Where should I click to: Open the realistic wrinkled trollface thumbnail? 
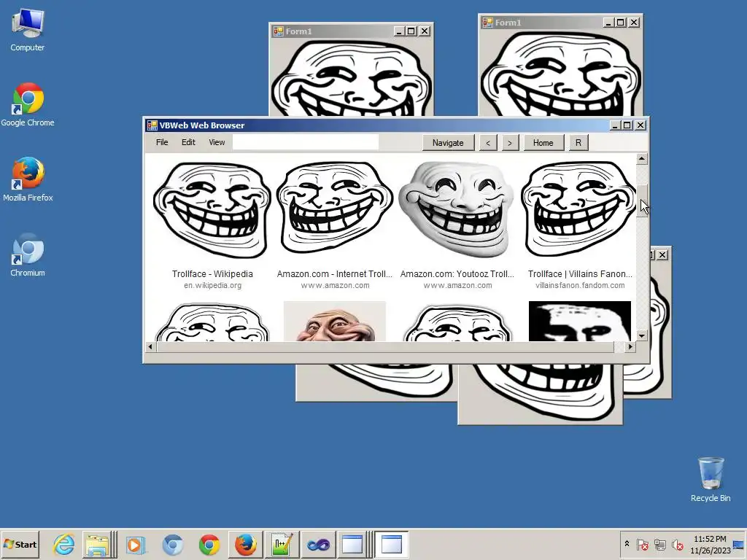[334, 321]
